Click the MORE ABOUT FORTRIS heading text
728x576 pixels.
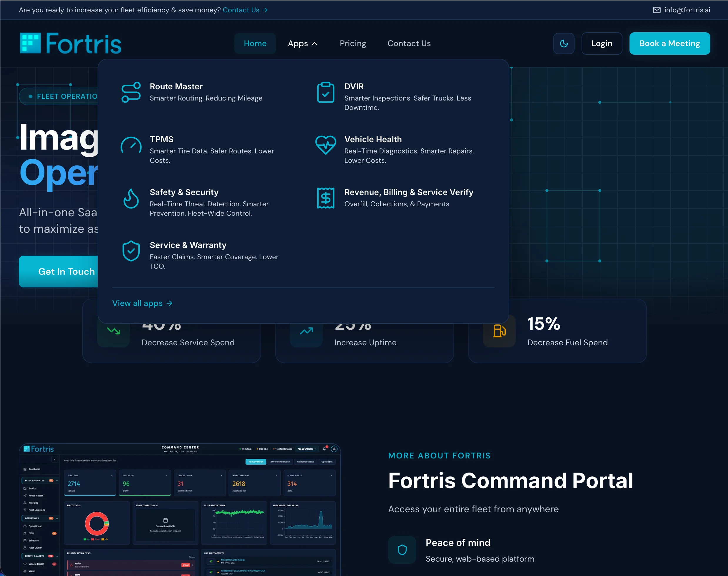tap(439, 456)
